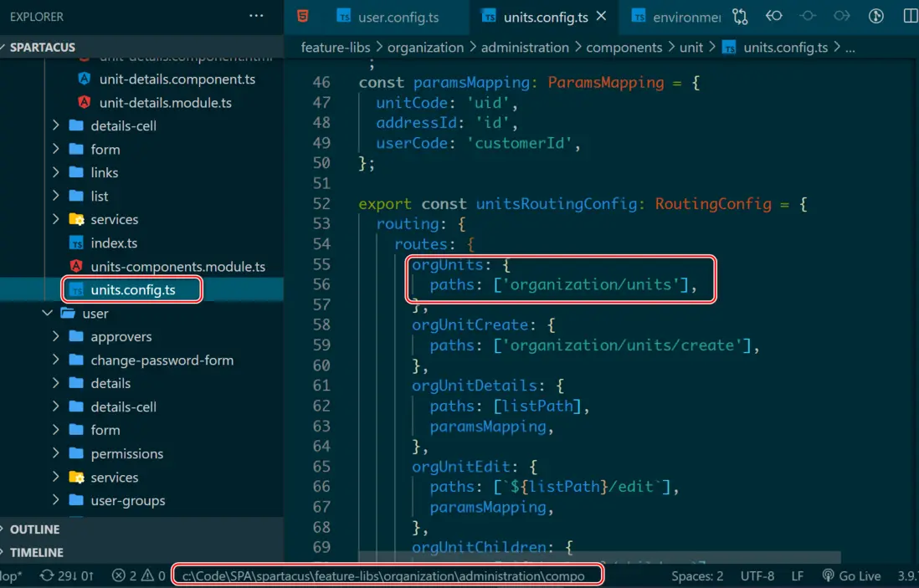Click the RoutingConfig type name
Image resolution: width=919 pixels, height=588 pixels.
[713, 204]
